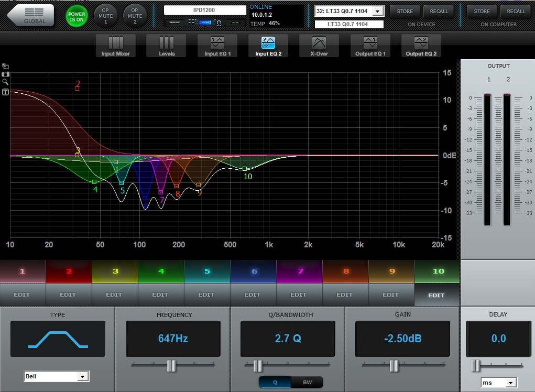The width and height of the screenshot is (535, 392).
Task: Click the GLOBAL back arrow button
Action: click(31, 15)
